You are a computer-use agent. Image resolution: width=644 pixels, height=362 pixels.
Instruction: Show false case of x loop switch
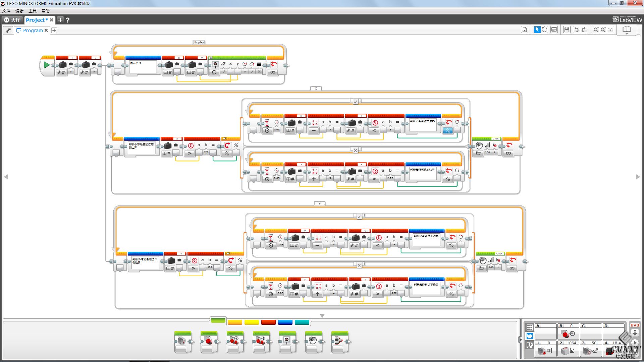tap(356, 150)
